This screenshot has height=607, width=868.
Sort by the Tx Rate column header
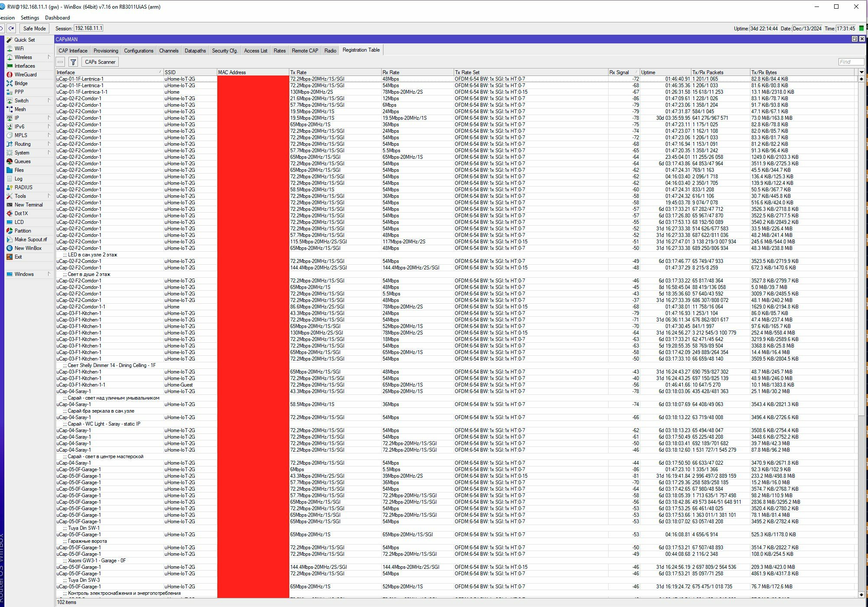(x=335, y=72)
